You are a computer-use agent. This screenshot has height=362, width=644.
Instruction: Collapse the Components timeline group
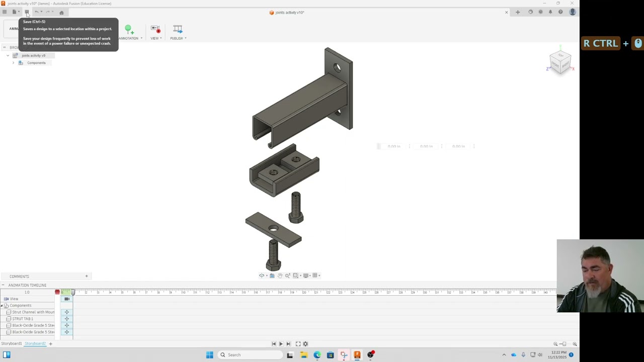[2, 306]
